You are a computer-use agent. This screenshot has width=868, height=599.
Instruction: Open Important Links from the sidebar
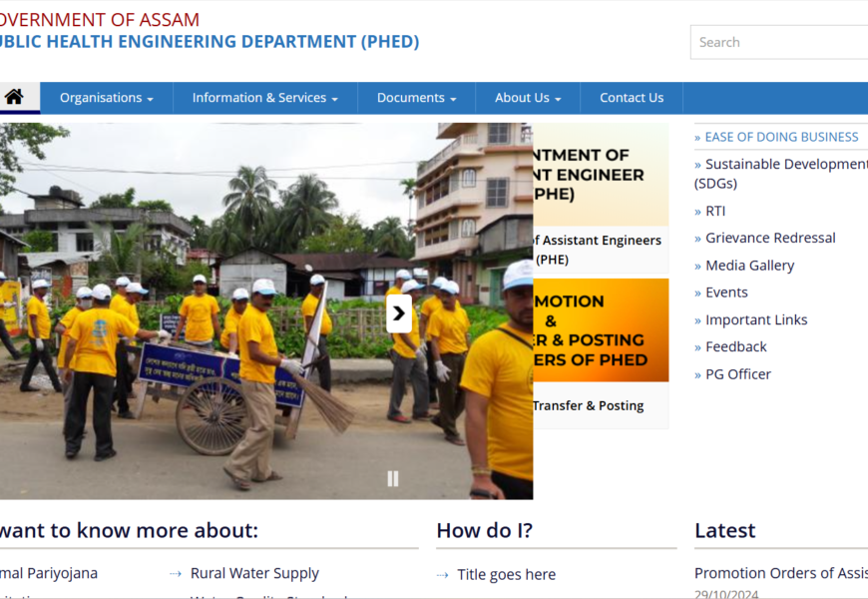755,319
